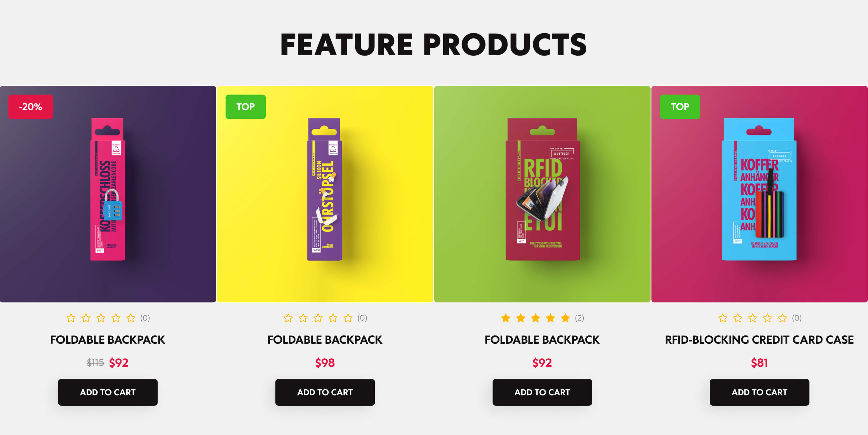Add the $98 Foldable Backpack to cart
The image size is (868, 435).
click(x=325, y=392)
